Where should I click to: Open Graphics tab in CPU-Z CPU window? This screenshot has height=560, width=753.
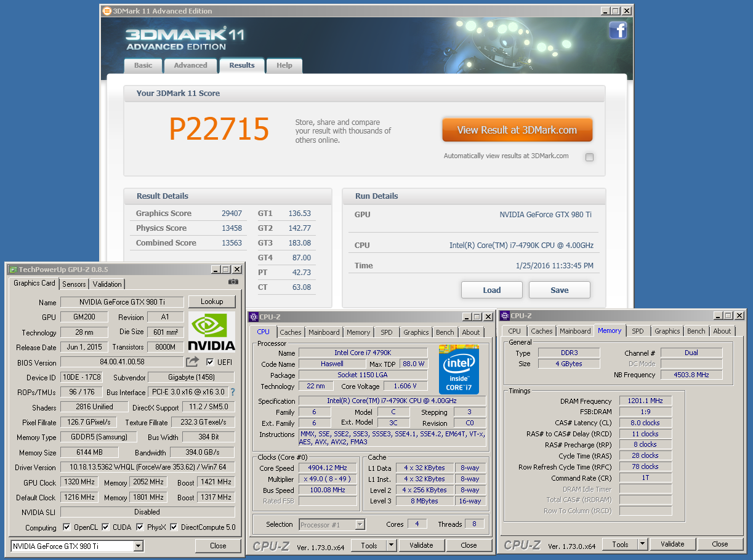pos(416,332)
